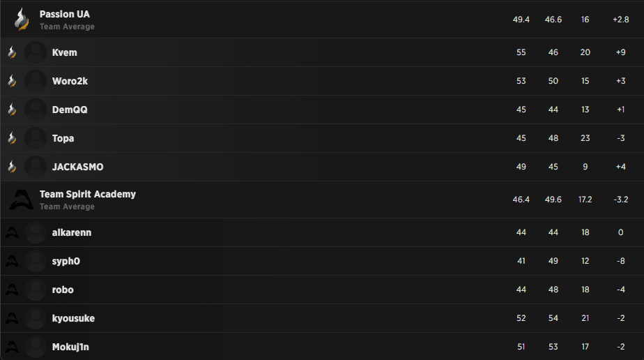The width and height of the screenshot is (644, 360).
Task: Open the robo player profile
Action: (x=63, y=290)
